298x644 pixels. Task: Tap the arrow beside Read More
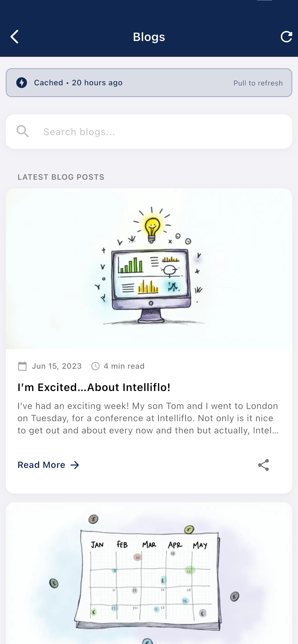pos(75,465)
